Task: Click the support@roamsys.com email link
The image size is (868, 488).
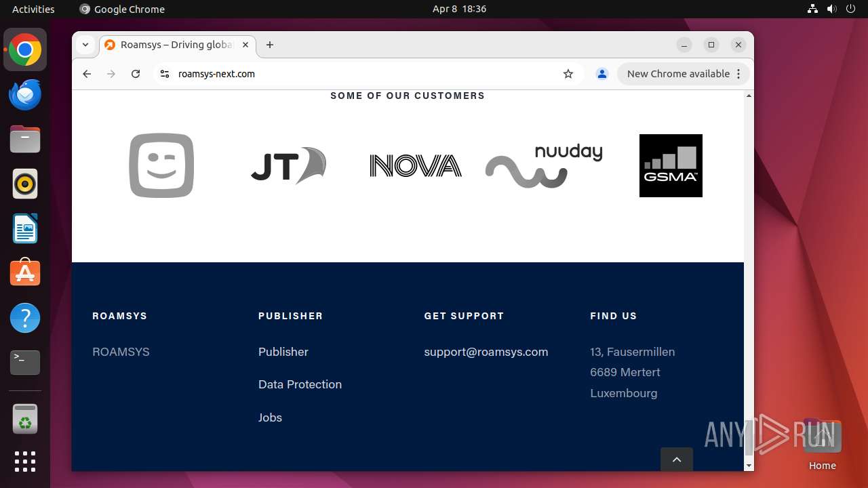Action: [x=486, y=352]
